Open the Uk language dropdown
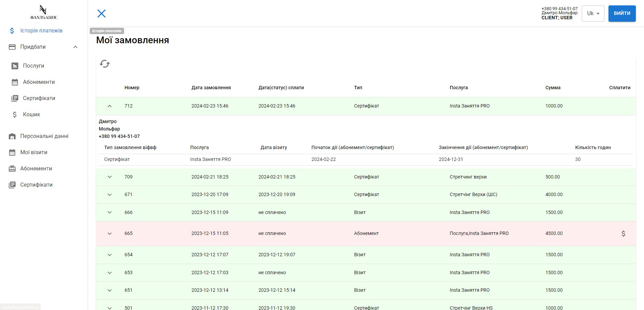The image size is (644, 310). coord(593,14)
